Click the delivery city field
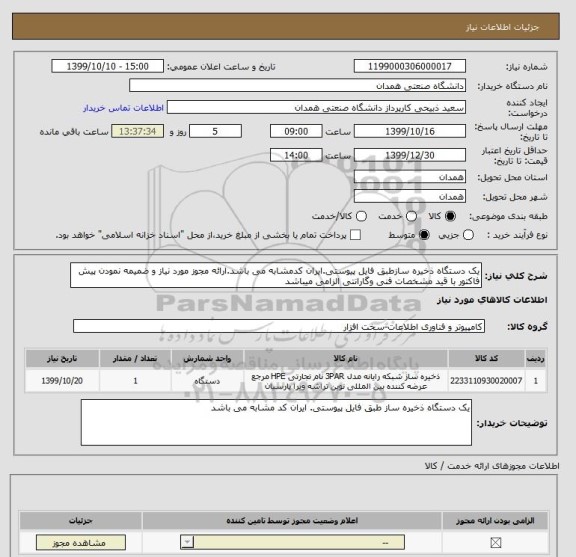 pos(410,197)
